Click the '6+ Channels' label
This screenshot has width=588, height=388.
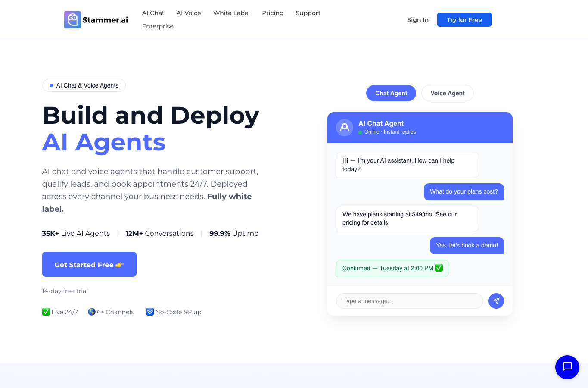coord(115,312)
